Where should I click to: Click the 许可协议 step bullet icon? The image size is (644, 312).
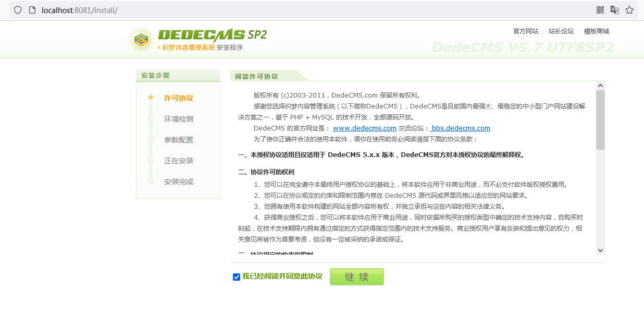click(151, 98)
